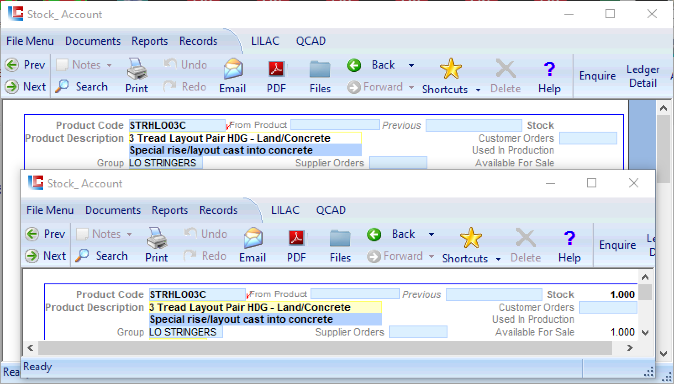Click From Product field in front window
The height and width of the screenshot is (384, 674).
point(355,294)
